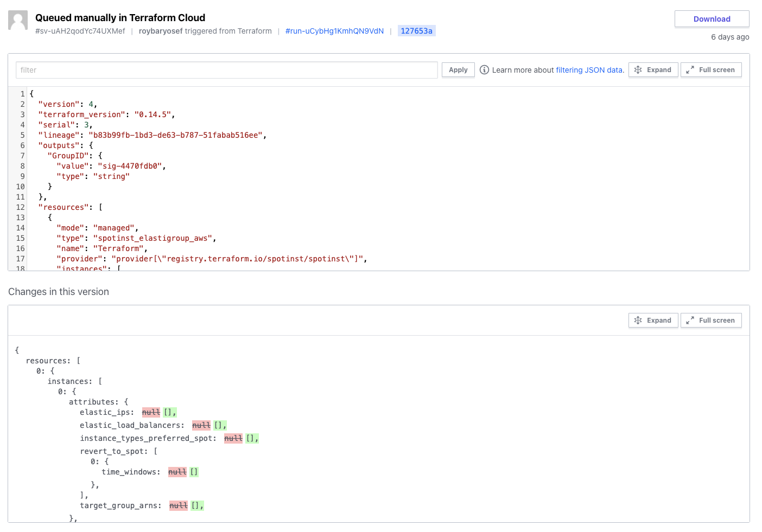Image resolution: width=762 pixels, height=532 pixels.
Task: Click the elastic_ips diff line
Action: [128, 412]
